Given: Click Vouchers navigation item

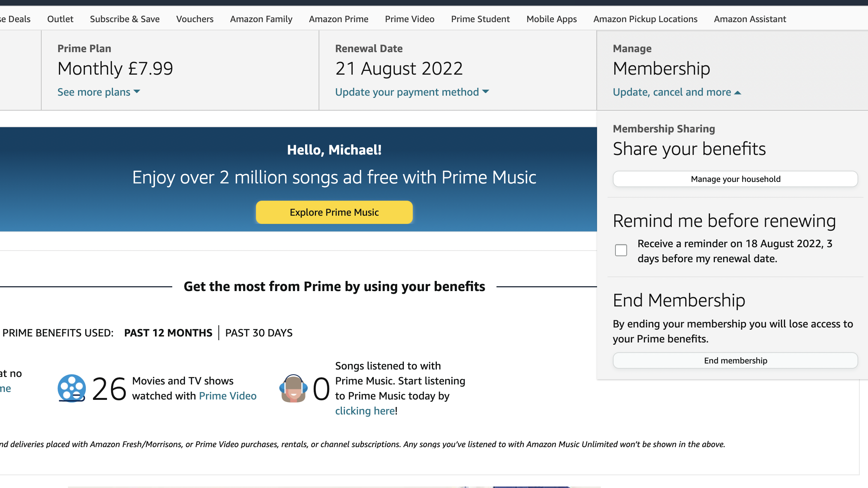Looking at the screenshot, I should [x=195, y=19].
